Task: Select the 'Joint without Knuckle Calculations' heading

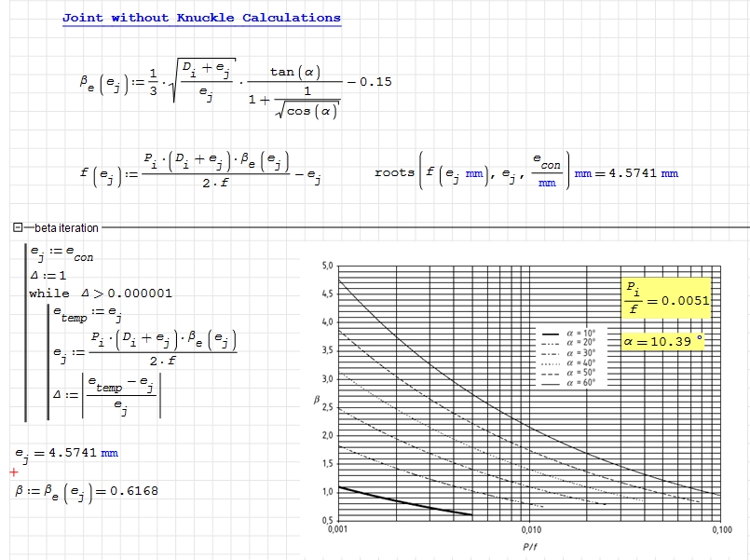Action: [x=201, y=18]
